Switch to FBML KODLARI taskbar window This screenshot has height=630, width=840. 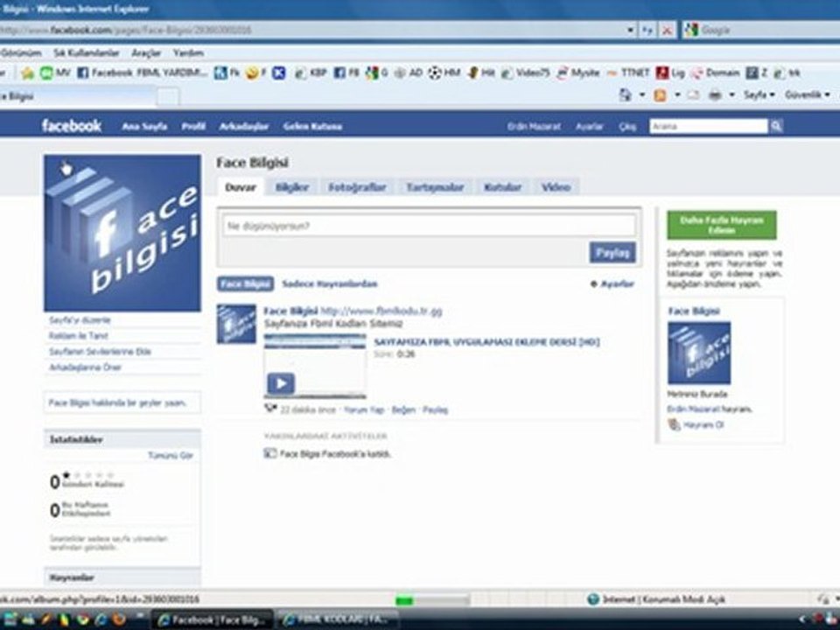(x=338, y=619)
